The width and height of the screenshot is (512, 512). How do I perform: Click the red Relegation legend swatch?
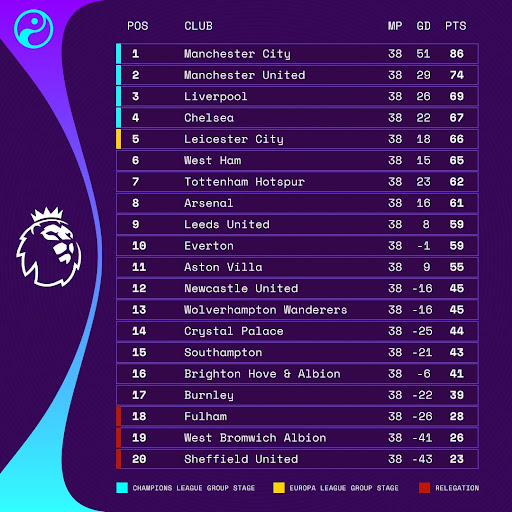(424, 488)
